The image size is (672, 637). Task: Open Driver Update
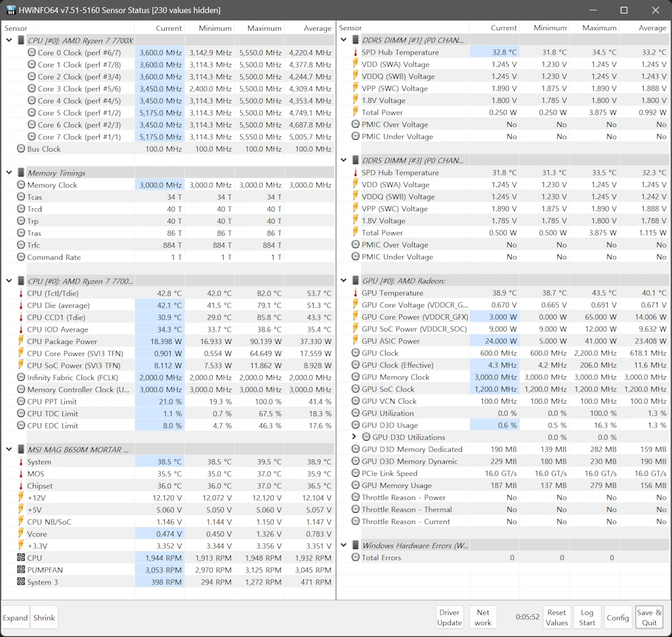(x=450, y=617)
